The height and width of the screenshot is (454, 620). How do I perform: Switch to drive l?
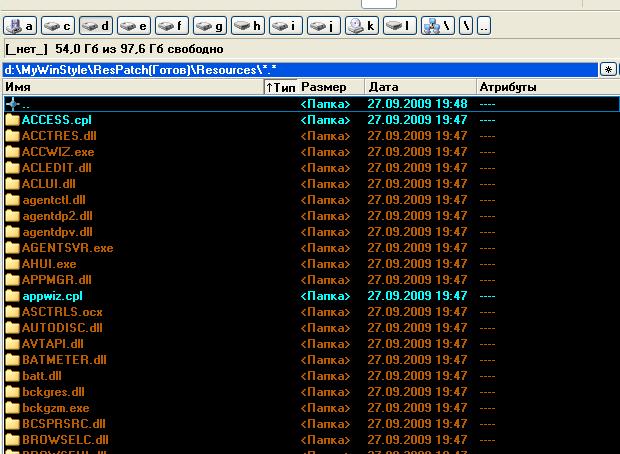tap(400, 26)
